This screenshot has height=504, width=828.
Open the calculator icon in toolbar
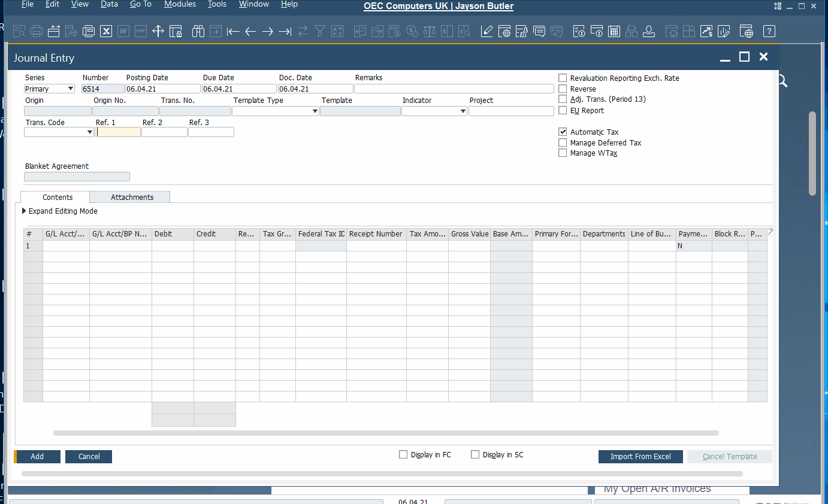click(x=614, y=32)
